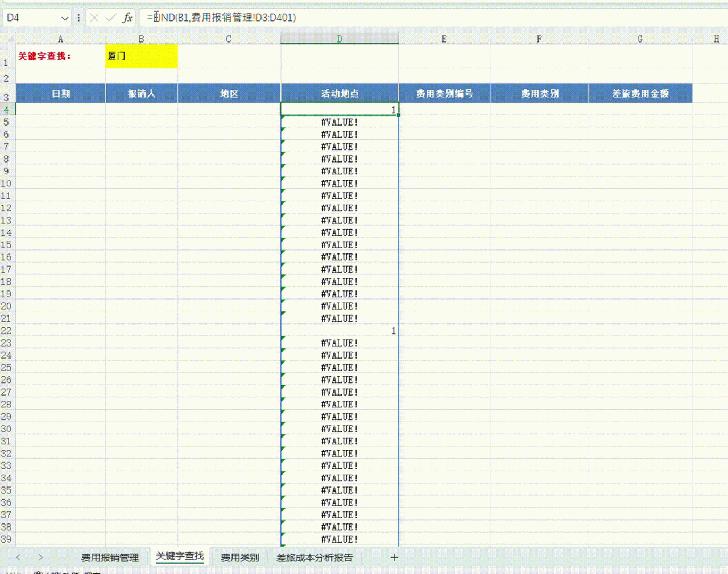728x574 pixels.
Task: Select column B header
Action: click(x=142, y=39)
